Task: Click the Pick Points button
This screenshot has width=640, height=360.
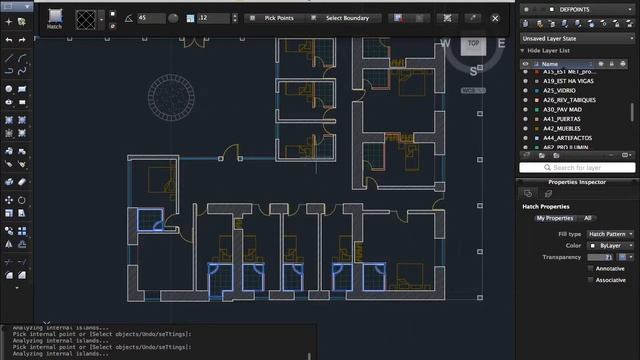Action: tap(274, 18)
